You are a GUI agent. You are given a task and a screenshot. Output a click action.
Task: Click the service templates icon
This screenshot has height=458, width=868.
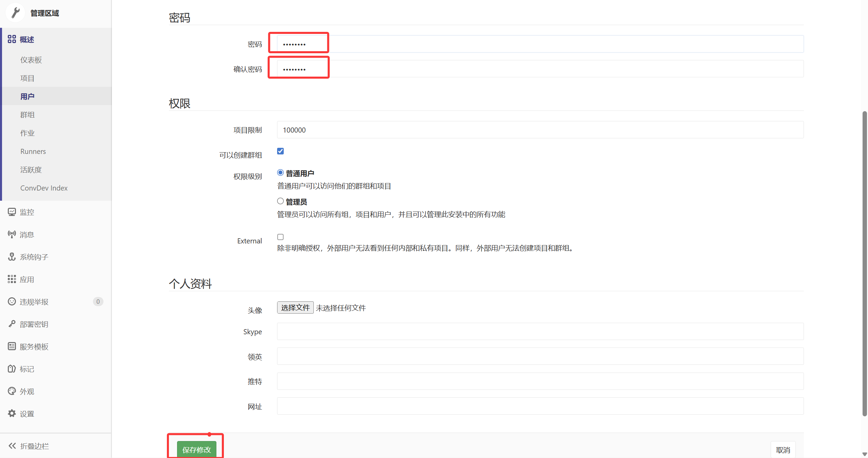pos(12,346)
